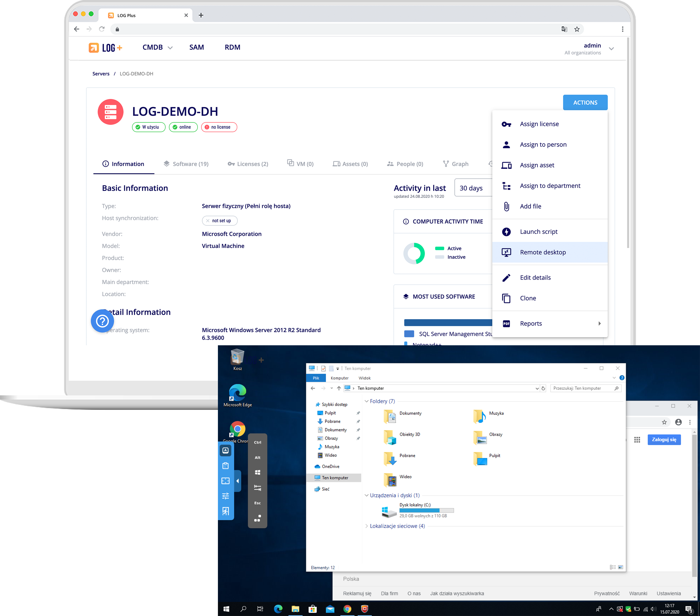This screenshot has width=700, height=616.
Task: Open the 30 days activity dropdown
Action: (x=474, y=188)
